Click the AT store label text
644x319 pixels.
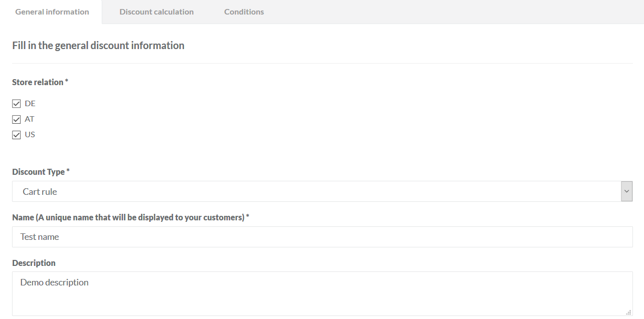click(x=30, y=119)
